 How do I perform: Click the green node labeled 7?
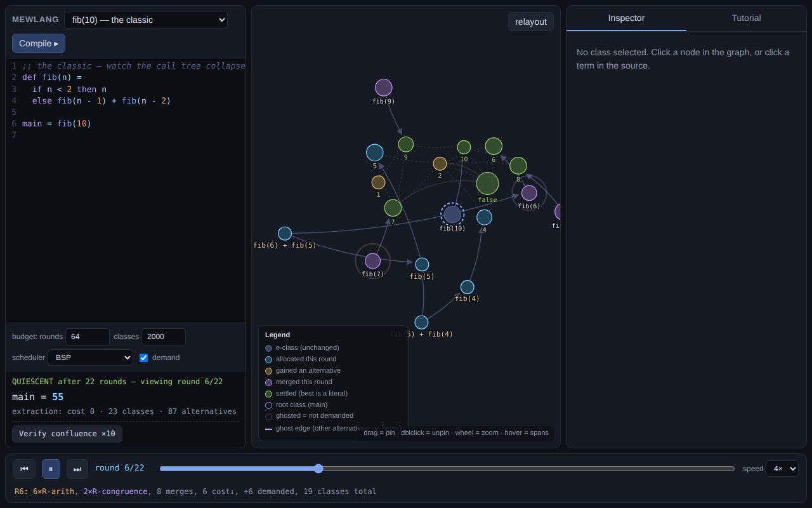[x=393, y=208]
